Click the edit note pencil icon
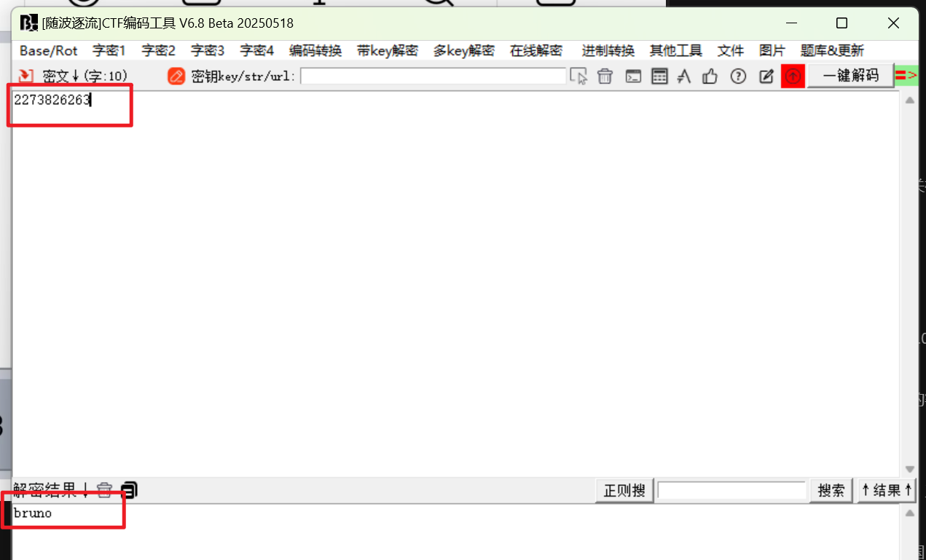Image resolution: width=926 pixels, height=560 pixels. [766, 76]
